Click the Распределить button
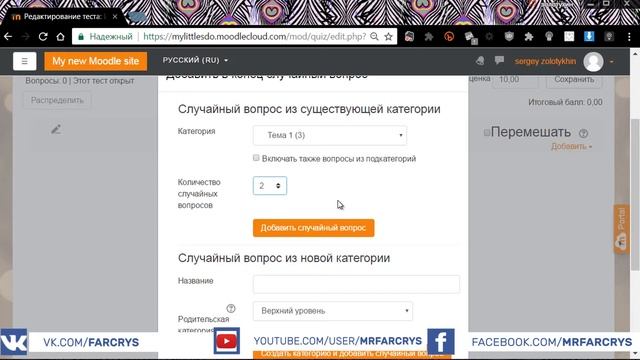This screenshot has height=360, width=640. (x=57, y=100)
